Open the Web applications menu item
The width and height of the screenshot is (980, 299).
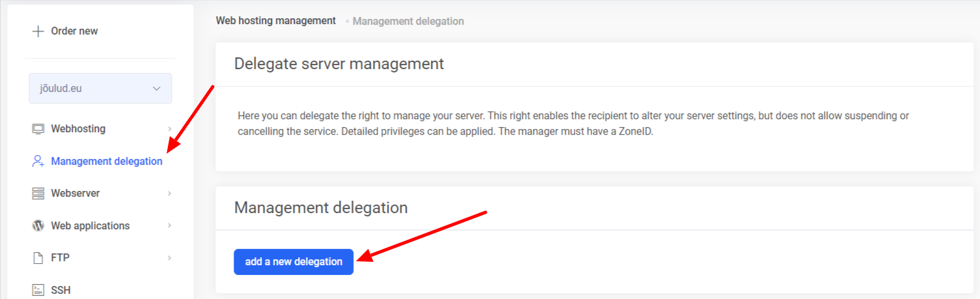tap(90, 225)
